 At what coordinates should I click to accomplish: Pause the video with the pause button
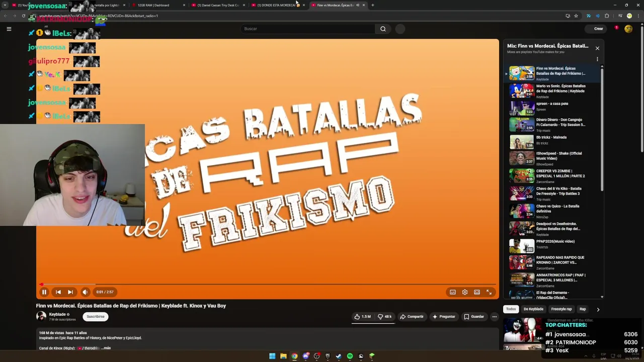point(44,292)
